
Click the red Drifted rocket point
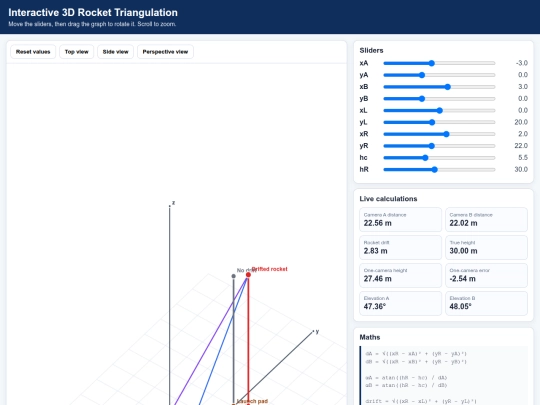coord(248,274)
